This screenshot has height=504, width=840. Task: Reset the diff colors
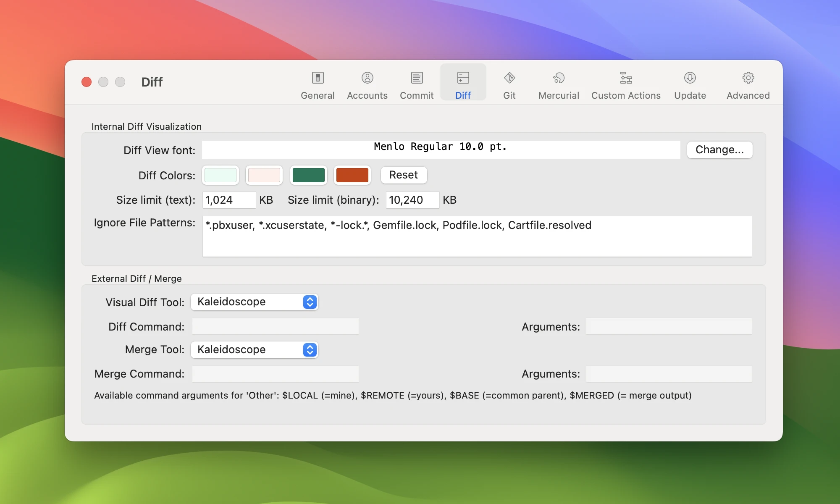click(403, 175)
